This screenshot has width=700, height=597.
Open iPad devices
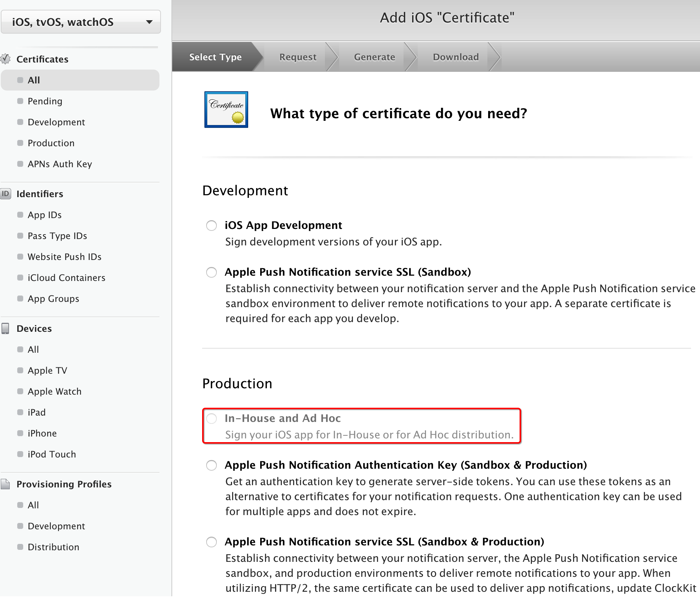pos(37,412)
